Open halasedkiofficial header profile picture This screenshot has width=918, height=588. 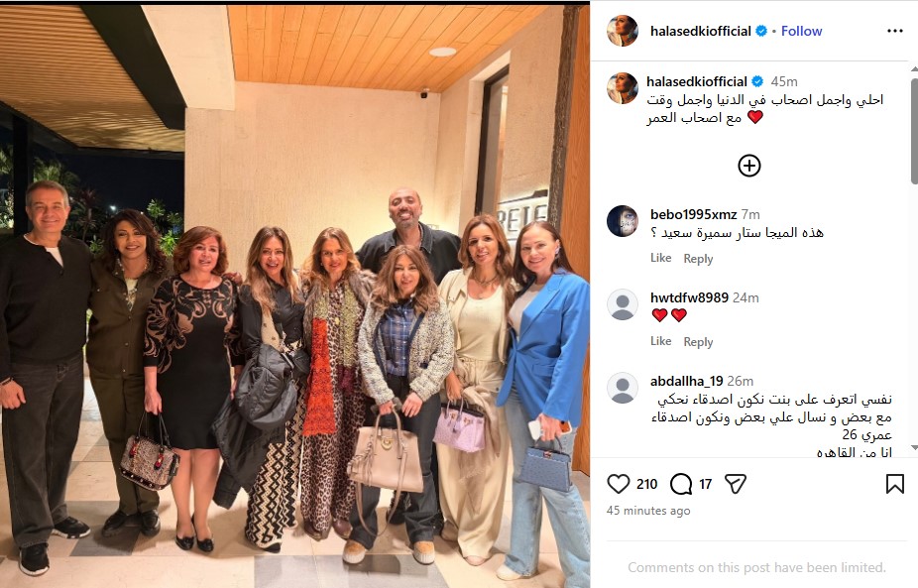tap(623, 31)
